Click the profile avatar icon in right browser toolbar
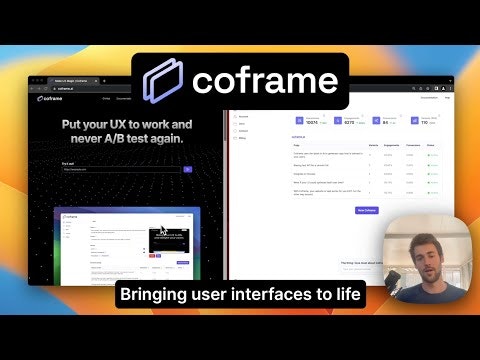Viewport: 480px width, 360px height. click(443, 89)
